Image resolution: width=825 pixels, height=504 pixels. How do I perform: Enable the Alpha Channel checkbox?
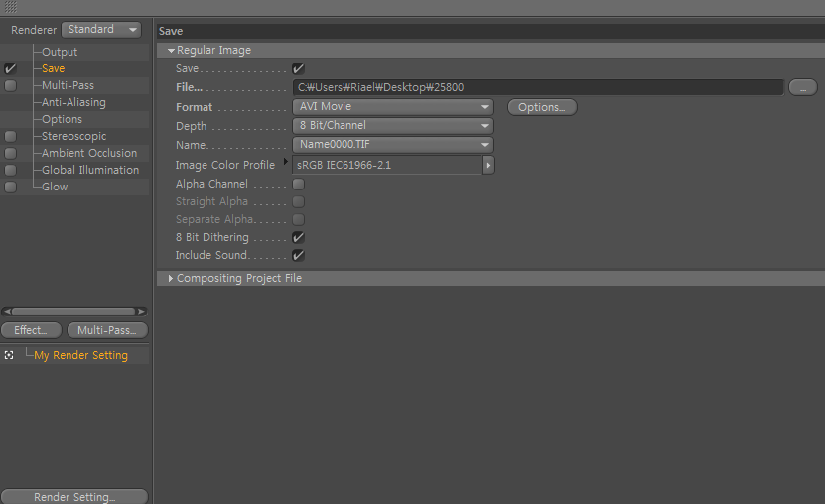coord(298,185)
